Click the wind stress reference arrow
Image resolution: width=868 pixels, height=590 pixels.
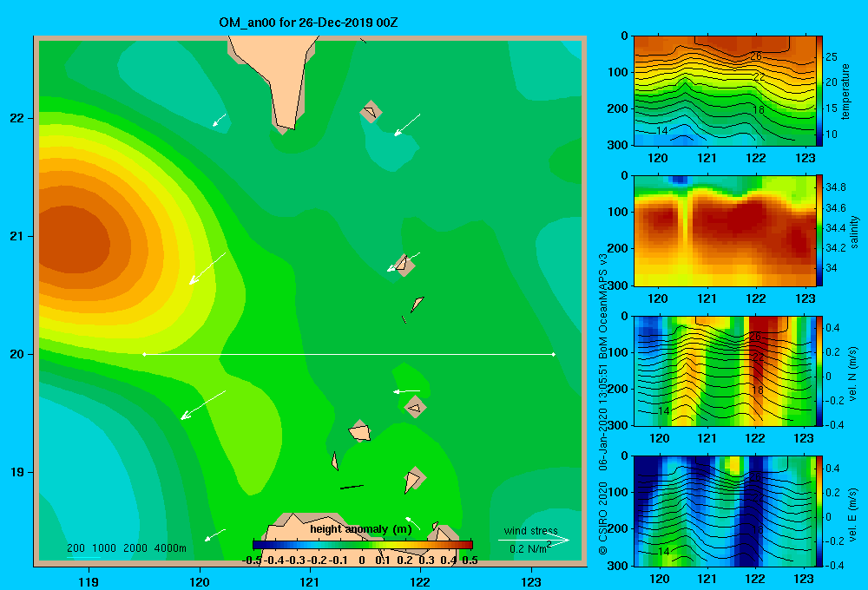pyautogui.click(x=534, y=541)
